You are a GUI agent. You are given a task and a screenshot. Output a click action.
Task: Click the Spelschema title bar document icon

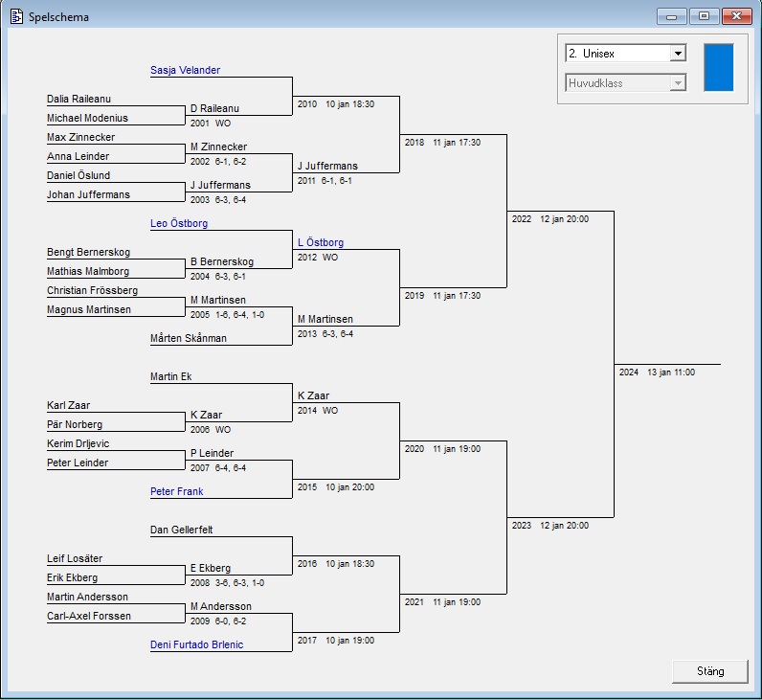[16, 16]
